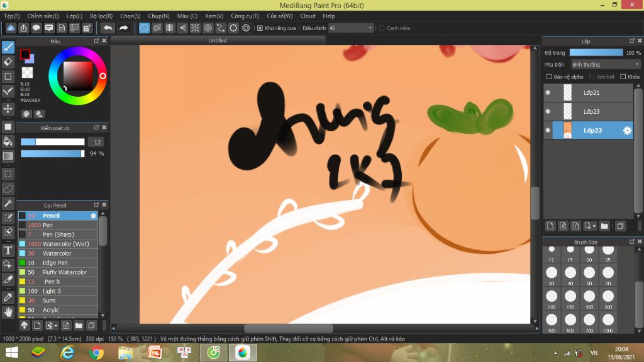The width and height of the screenshot is (644, 362).
Task: Add a layer folder
Action: click(x=604, y=226)
